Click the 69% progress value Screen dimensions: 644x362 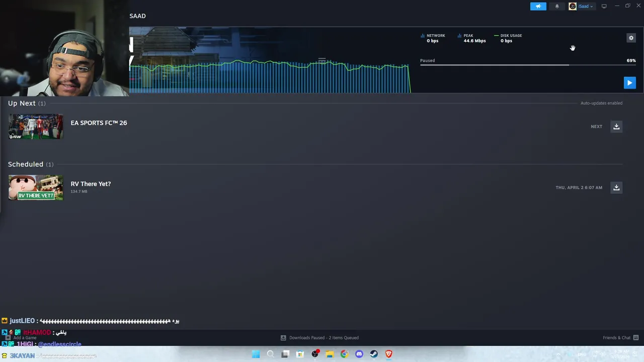tap(631, 60)
